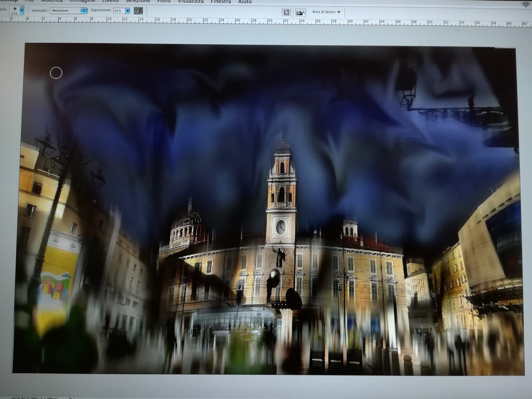The width and height of the screenshot is (532, 399).
Task: Open the brush preset picker arrow
Action: (22, 10)
